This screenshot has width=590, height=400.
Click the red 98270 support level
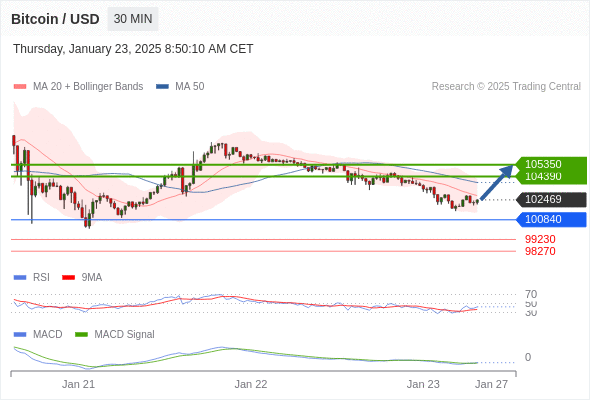tap(540, 251)
